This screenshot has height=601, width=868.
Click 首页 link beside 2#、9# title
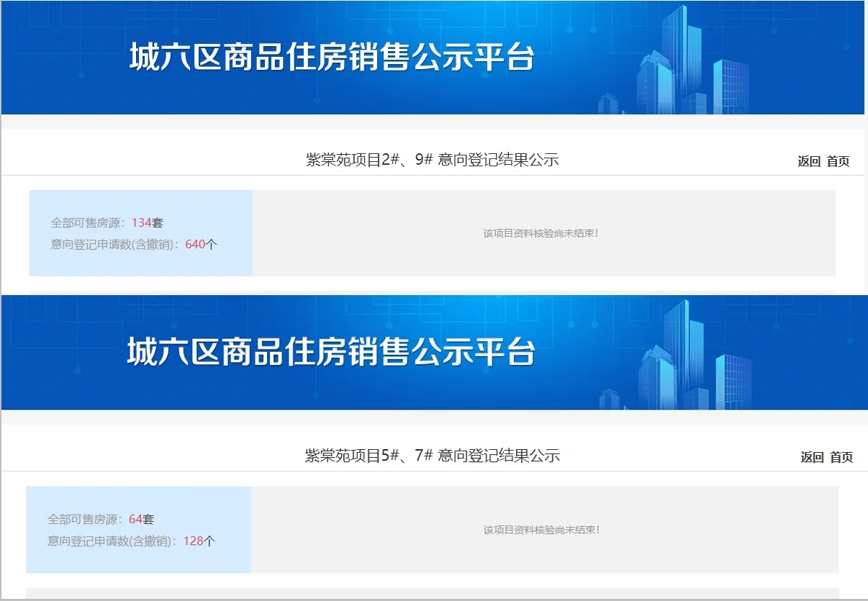tap(838, 161)
